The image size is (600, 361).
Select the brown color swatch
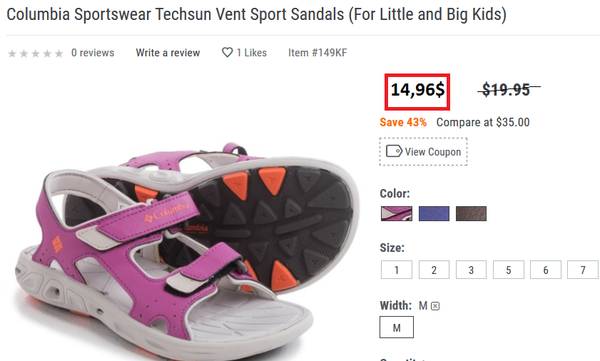click(471, 214)
